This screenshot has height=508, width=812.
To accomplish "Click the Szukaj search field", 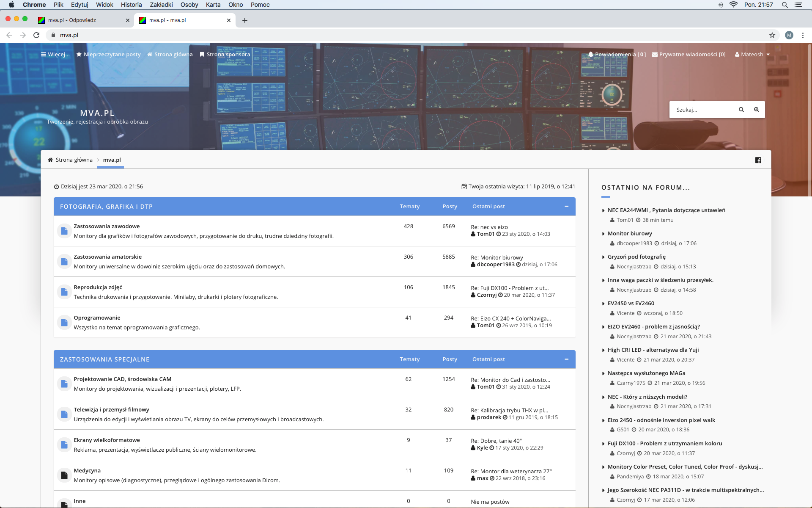I will 702,110.
